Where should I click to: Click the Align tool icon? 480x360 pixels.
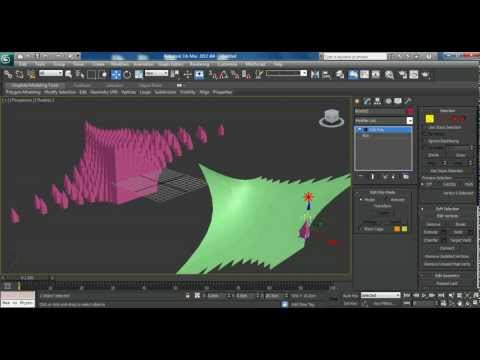pyautogui.click(x=327, y=74)
